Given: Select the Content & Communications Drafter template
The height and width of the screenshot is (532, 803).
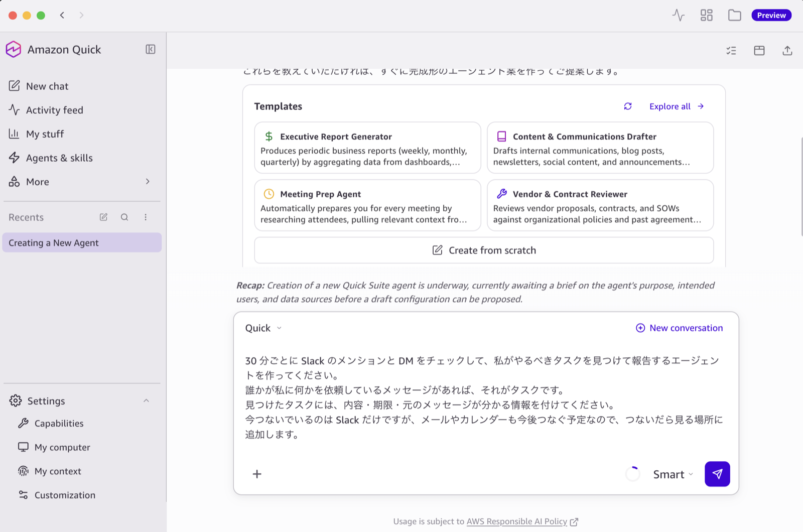Looking at the screenshot, I should (x=600, y=148).
